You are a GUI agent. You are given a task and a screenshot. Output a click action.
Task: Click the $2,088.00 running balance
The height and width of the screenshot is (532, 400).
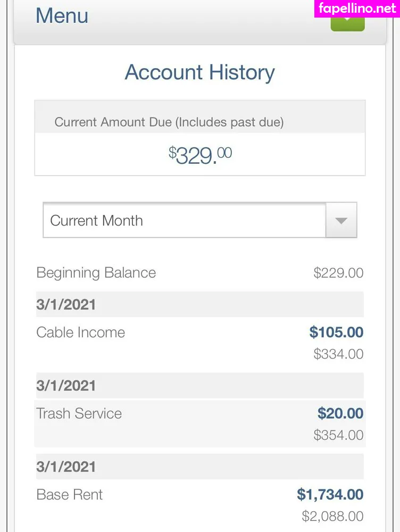tap(332, 516)
